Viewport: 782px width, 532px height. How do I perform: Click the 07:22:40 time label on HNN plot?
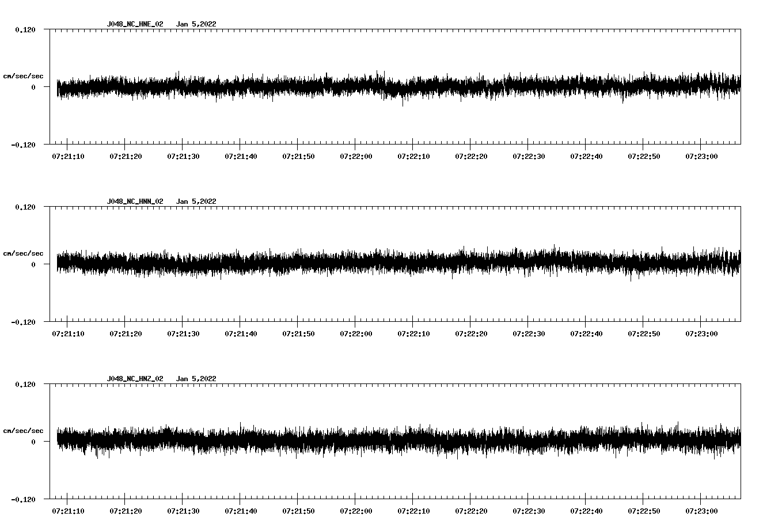[586, 333]
